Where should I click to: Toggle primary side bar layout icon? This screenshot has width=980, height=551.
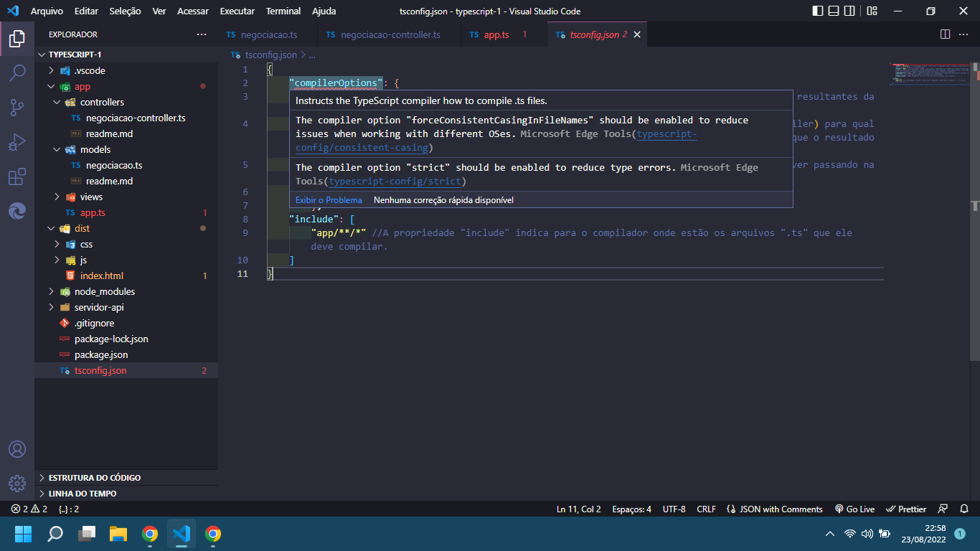pyautogui.click(x=818, y=11)
